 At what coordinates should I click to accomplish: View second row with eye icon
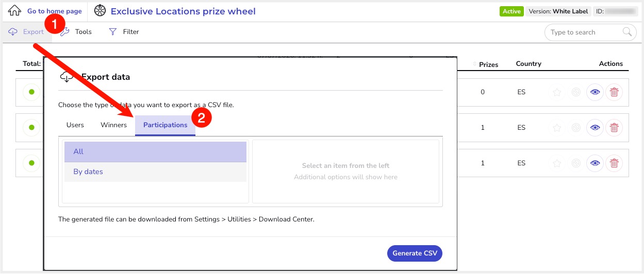pyautogui.click(x=595, y=128)
